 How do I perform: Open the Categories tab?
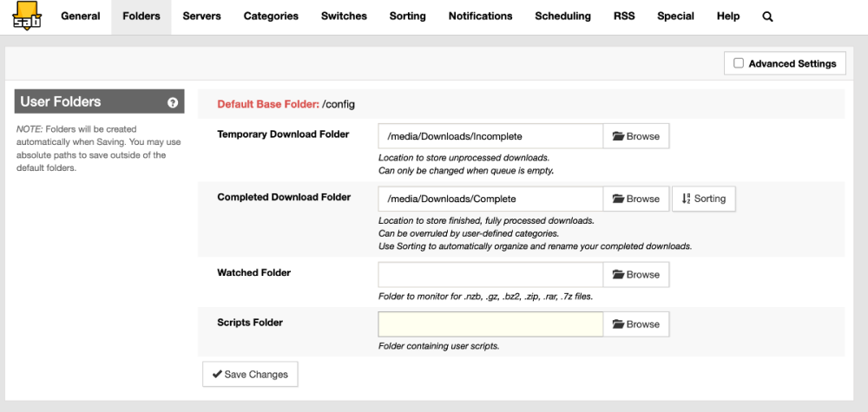click(271, 16)
